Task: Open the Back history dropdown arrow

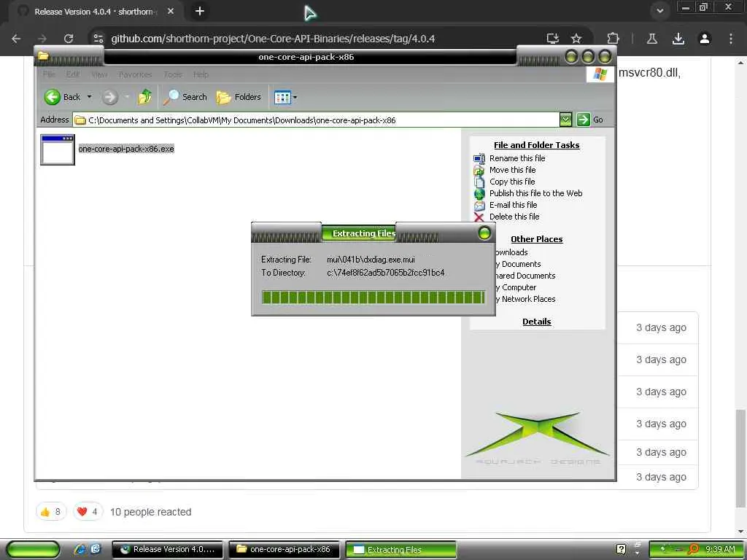Action: pos(89,97)
